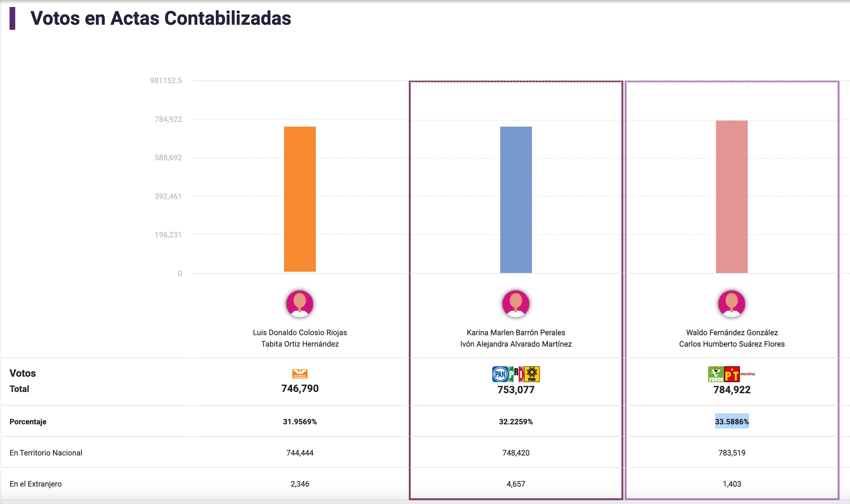
Task: Click the En el Extranjero row label
Action: point(36,484)
